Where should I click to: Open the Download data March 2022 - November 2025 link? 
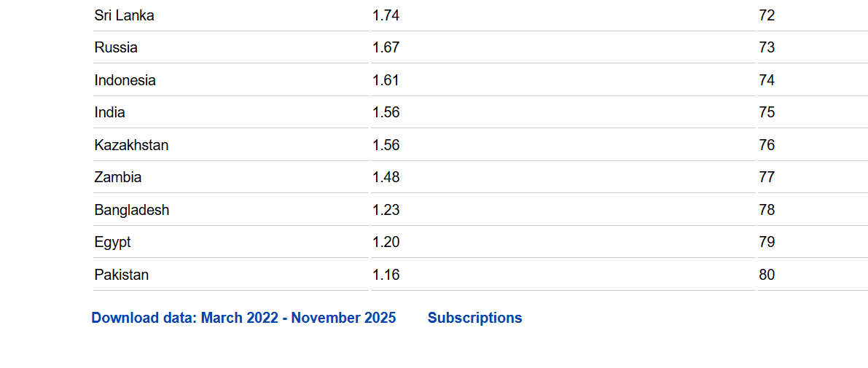243,318
